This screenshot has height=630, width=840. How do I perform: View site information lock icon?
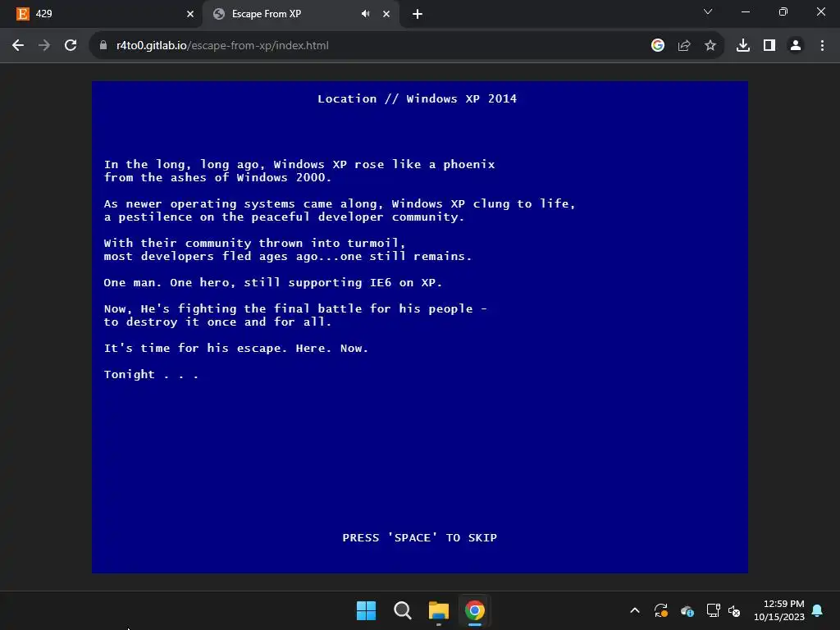coord(103,46)
